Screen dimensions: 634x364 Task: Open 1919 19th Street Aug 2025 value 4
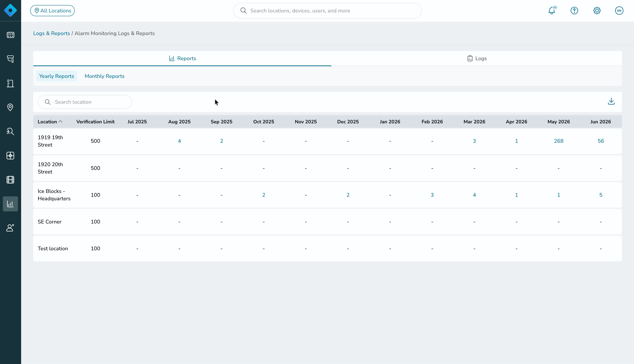coord(179,141)
